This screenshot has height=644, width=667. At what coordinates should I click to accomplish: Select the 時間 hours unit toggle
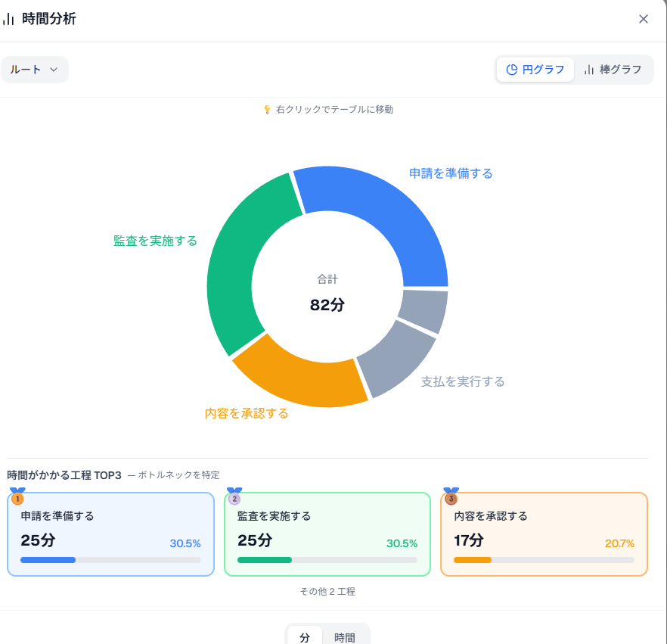tap(345, 637)
